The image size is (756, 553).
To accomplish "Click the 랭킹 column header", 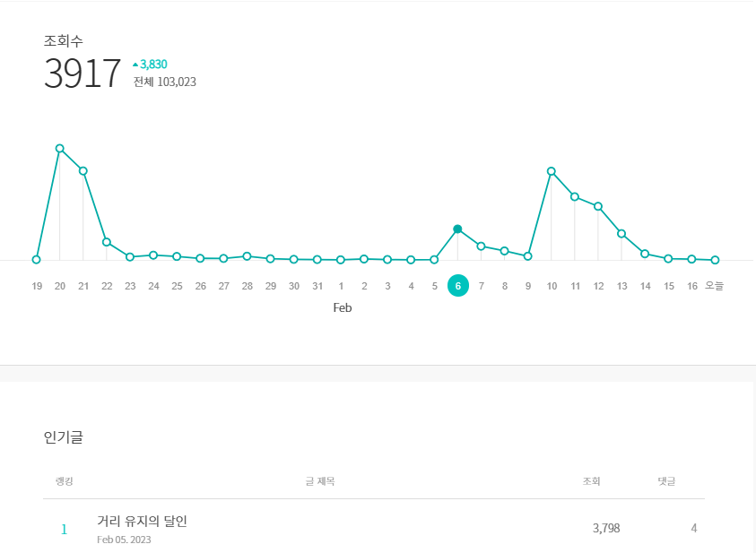I will tap(64, 482).
